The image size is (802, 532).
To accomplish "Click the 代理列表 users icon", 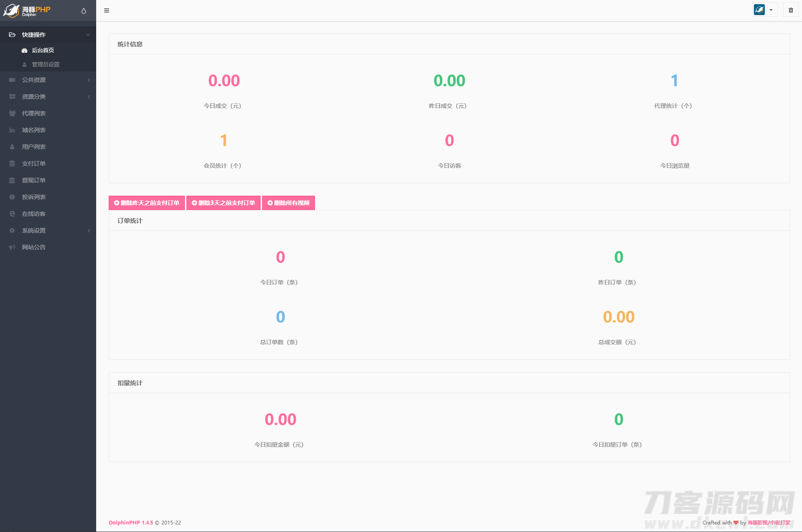I will pyautogui.click(x=12, y=113).
